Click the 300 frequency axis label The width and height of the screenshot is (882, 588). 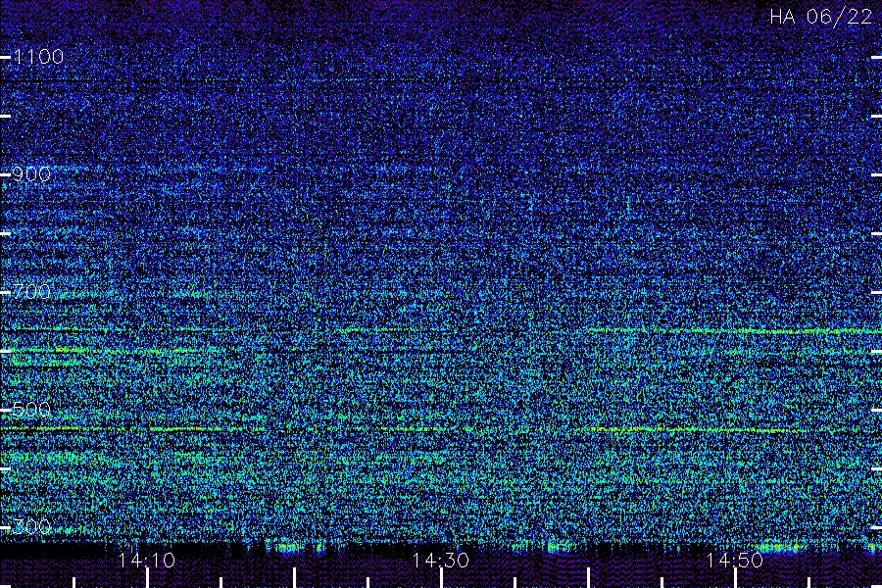[x=31, y=527]
